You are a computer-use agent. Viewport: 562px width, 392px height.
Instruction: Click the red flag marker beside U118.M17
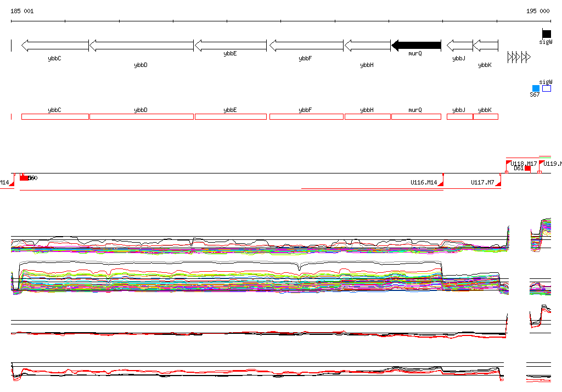coord(508,163)
